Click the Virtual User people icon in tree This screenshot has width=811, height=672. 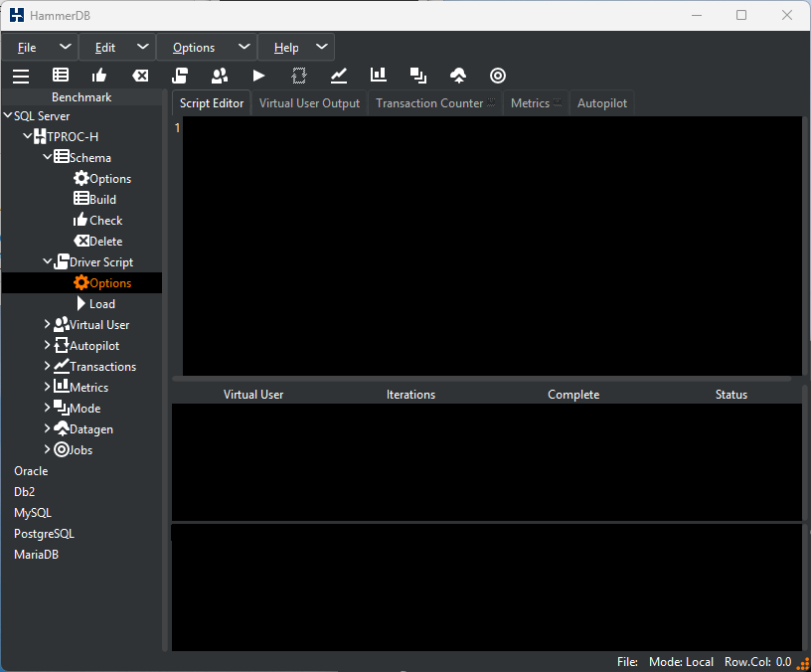[62, 324]
